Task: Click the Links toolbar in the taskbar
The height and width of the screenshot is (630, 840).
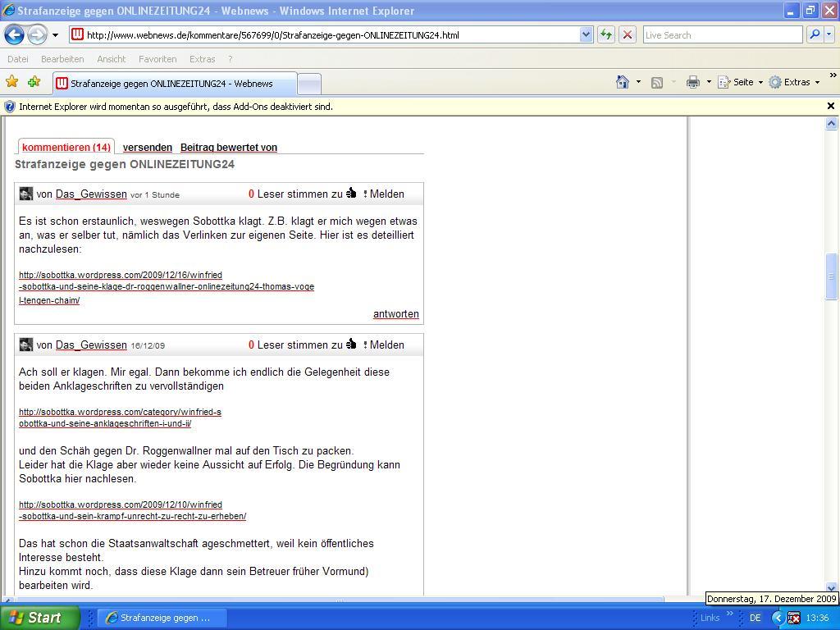Action: click(710, 618)
